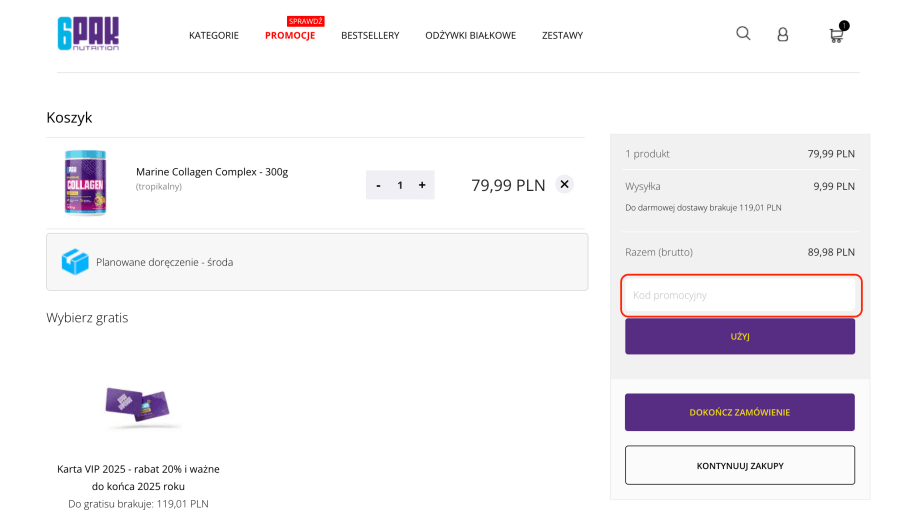Open the BESTSELLERY menu item
The image size is (900, 515).
pyautogui.click(x=370, y=36)
